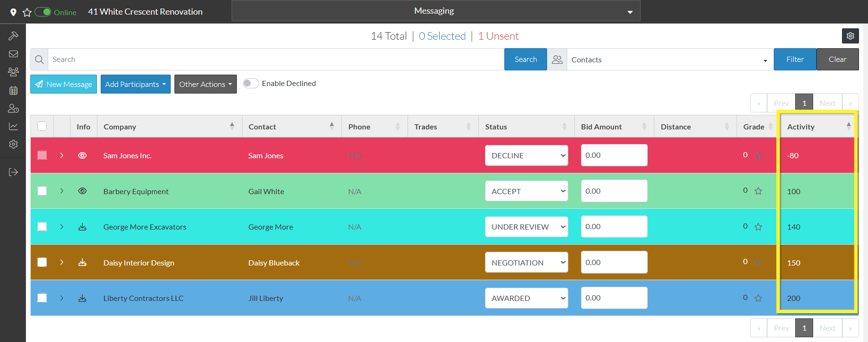Open the envelope messaging icon in sidebar

coord(13,54)
